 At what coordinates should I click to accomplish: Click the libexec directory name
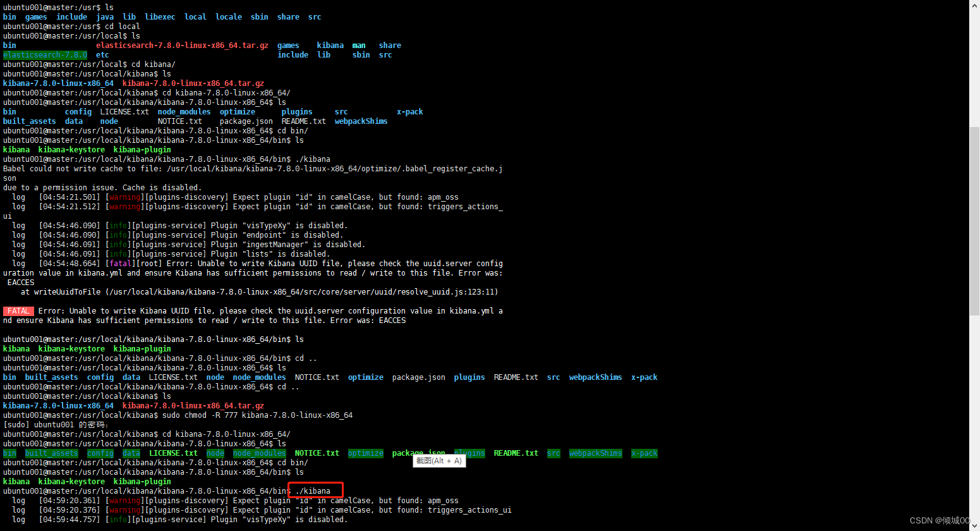(x=160, y=17)
